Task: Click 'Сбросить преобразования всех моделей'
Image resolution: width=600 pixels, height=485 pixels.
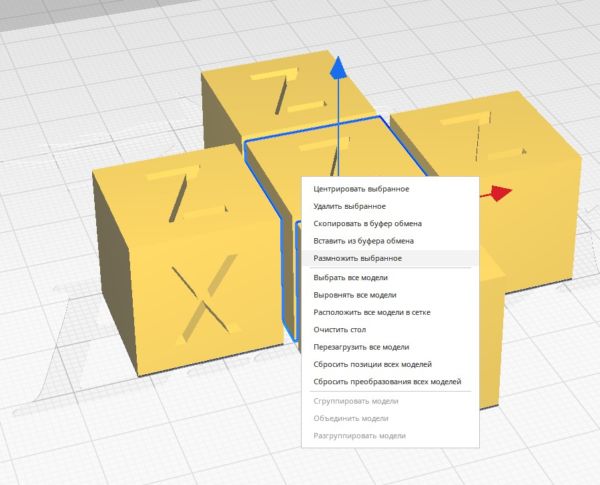Action: 388,381
